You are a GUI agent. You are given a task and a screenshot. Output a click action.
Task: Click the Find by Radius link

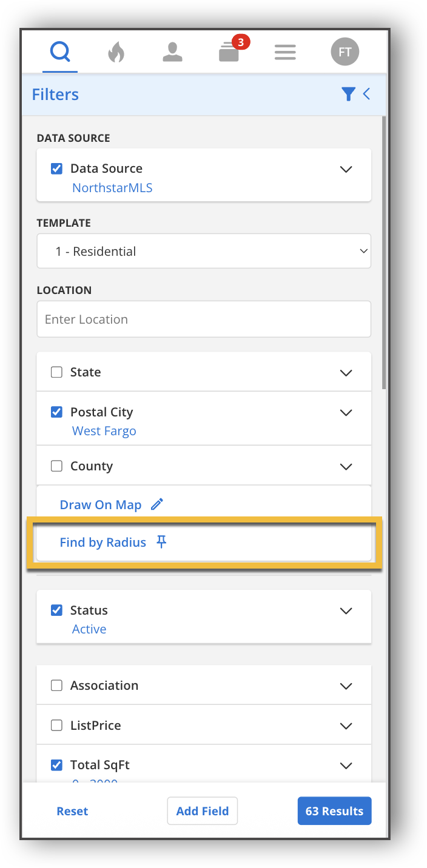[x=103, y=542]
